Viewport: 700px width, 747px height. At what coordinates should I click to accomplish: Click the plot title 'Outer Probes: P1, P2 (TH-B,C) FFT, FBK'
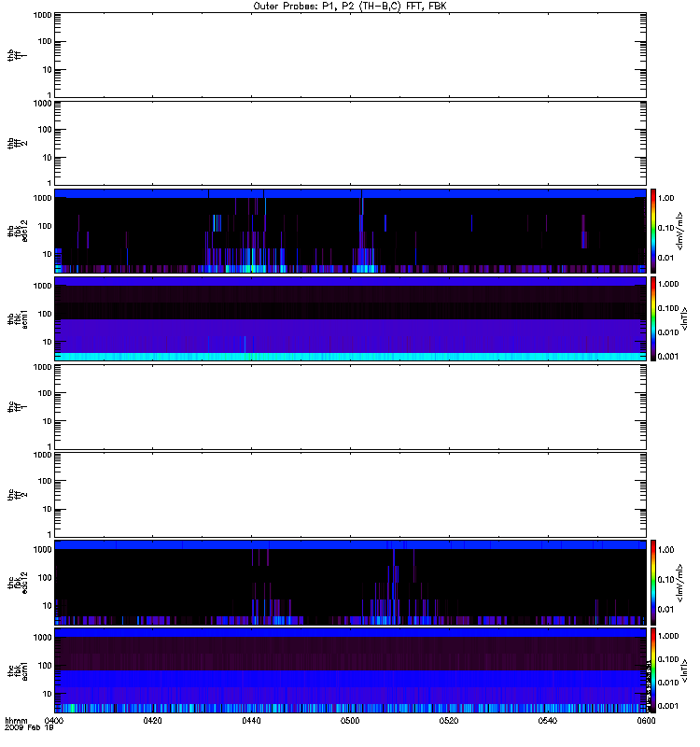tap(349, 7)
